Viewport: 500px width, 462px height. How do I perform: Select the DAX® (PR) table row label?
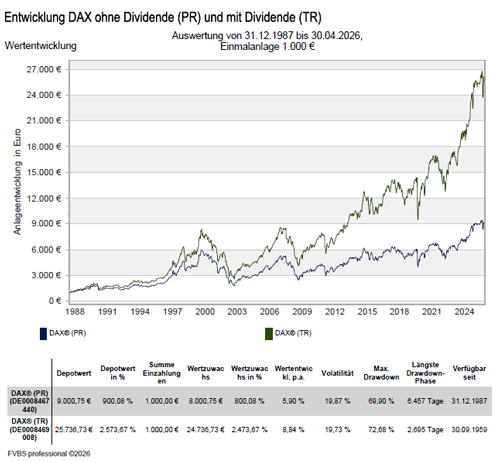point(30,401)
